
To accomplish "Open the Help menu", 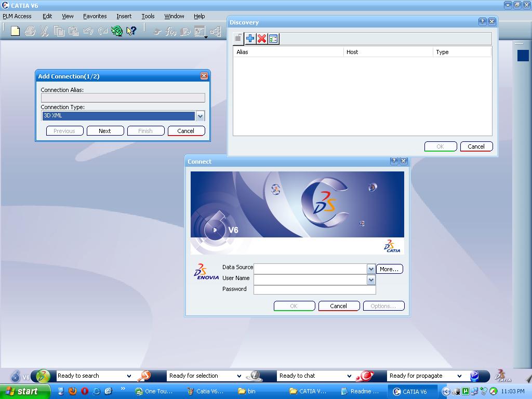I will [x=199, y=16].
